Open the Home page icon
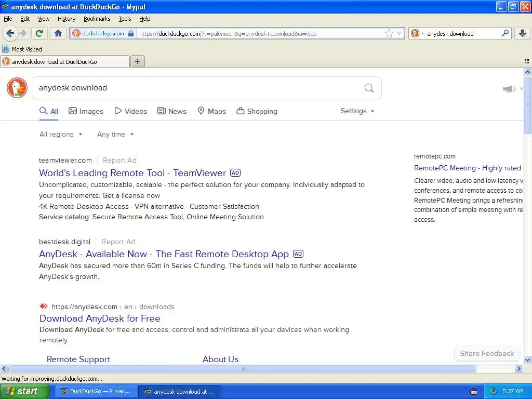 58,33
